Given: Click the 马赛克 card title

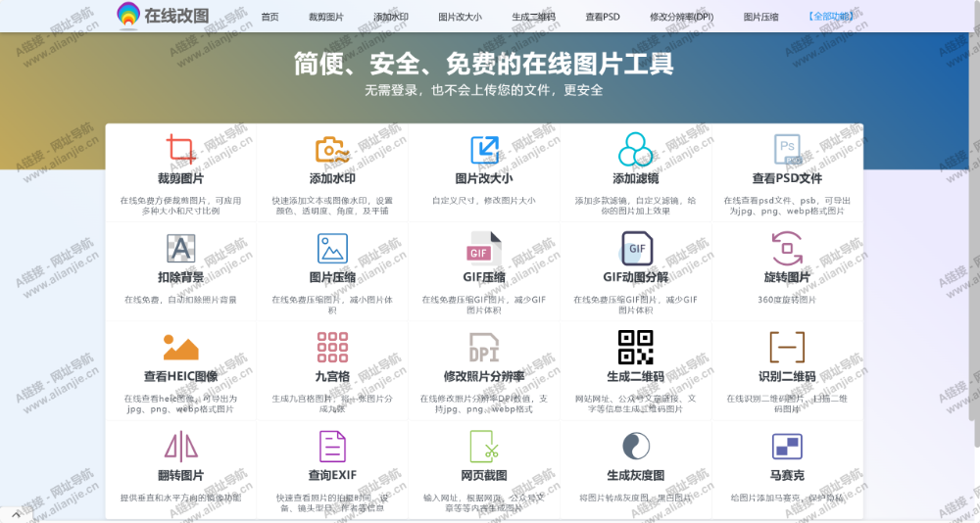Looking at the screenshot, I should click(788, 476).
